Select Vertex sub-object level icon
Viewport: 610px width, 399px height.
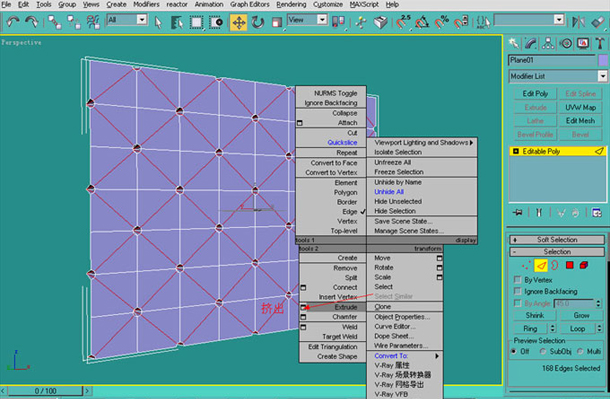(x=526, y=266)
